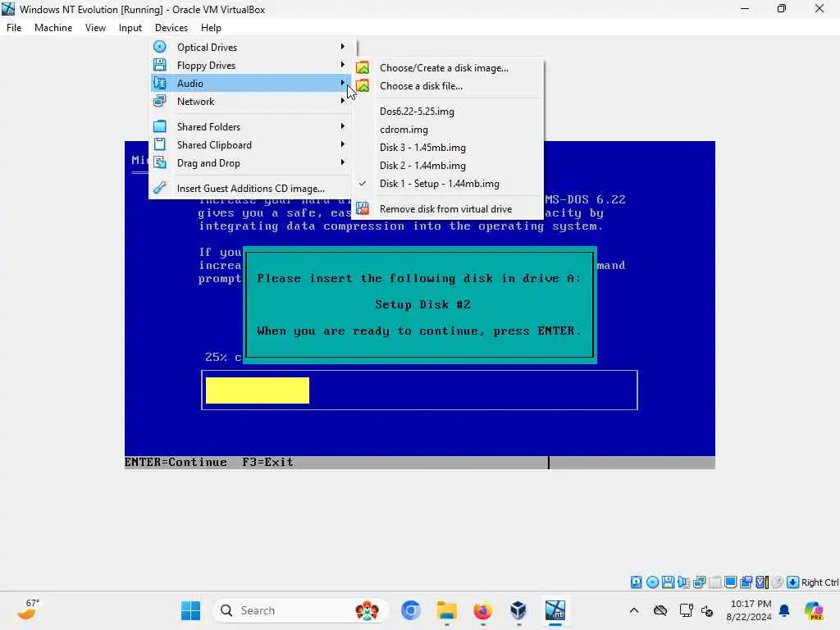
Task: Open File Explorer from the taskbar
Action: point(446,610)
